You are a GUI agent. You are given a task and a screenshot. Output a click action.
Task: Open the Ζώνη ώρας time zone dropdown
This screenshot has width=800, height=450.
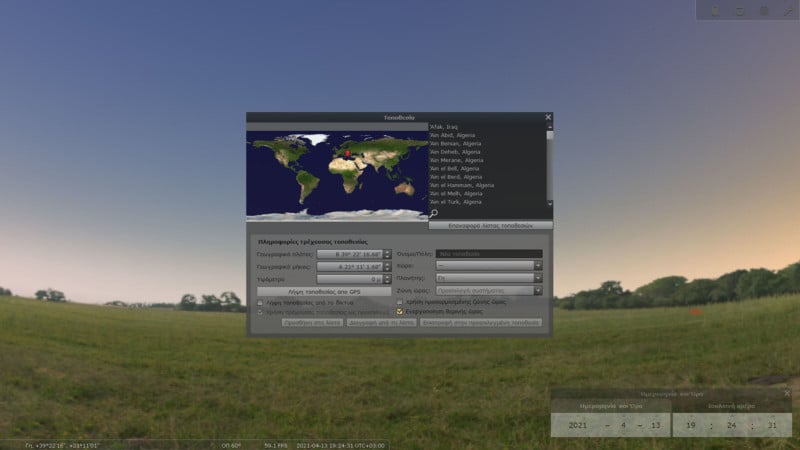(489, 290)
